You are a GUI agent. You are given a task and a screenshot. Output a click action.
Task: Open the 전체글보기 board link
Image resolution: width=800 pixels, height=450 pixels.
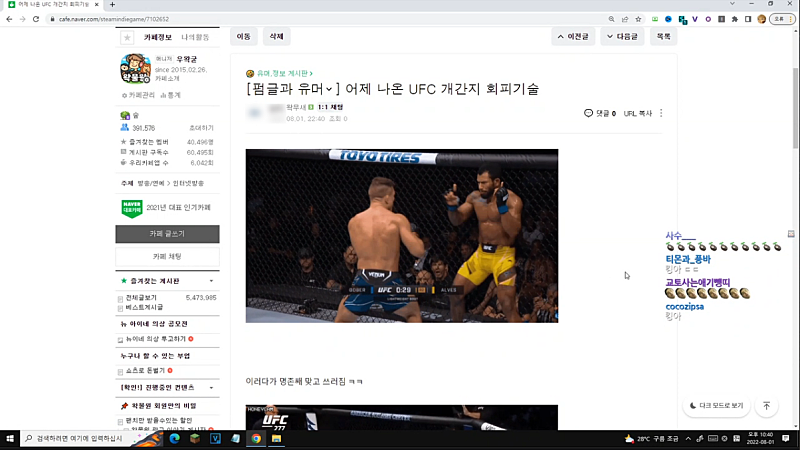[x=141, y=298]
